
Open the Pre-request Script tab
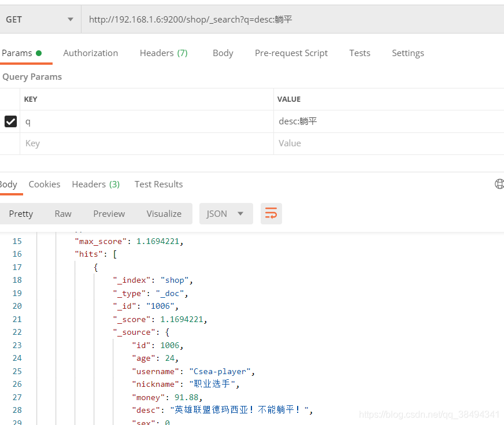point(291,53)
